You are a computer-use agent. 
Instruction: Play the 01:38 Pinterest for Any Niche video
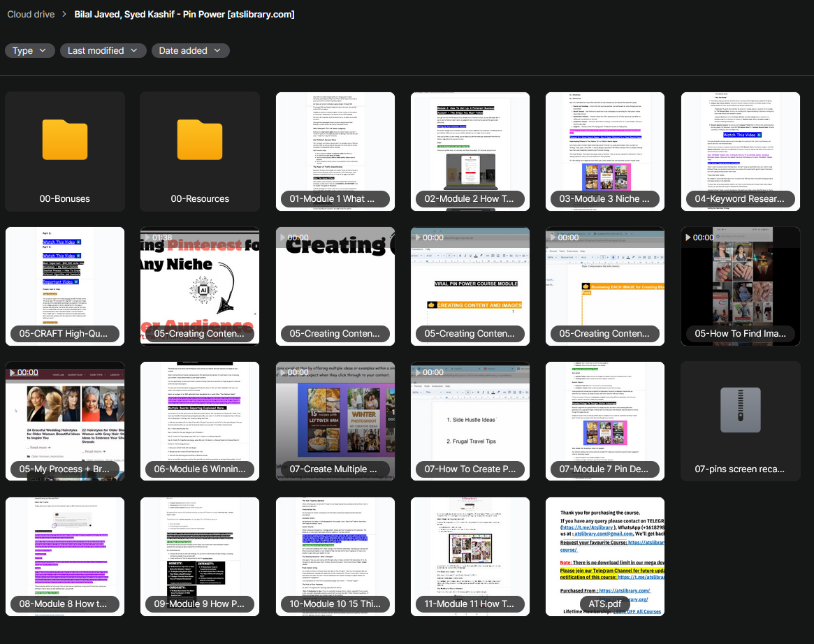pos(200,286)
